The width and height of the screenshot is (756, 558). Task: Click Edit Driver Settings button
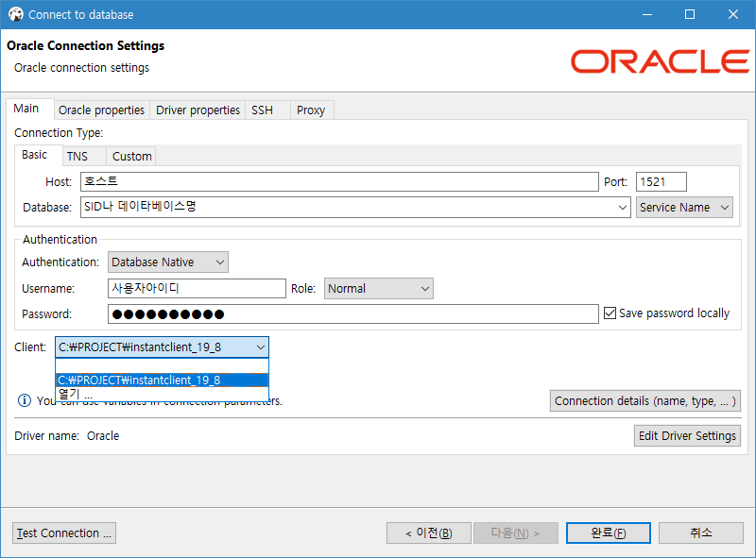[688, 435]
